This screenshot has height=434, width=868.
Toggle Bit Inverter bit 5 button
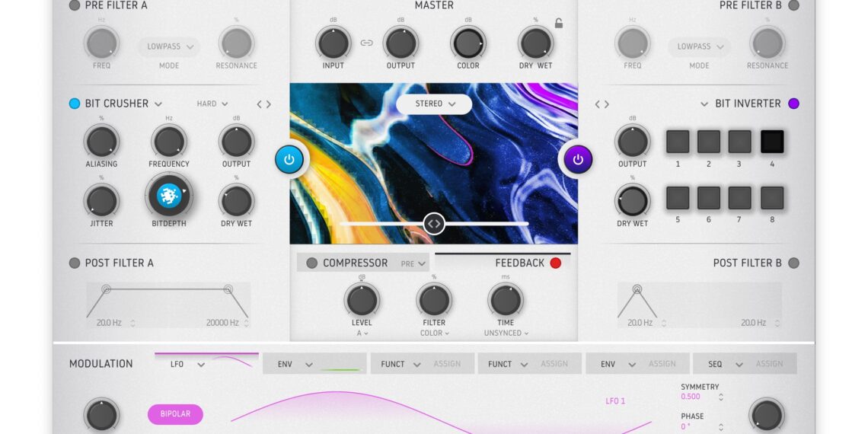[678, 198]
